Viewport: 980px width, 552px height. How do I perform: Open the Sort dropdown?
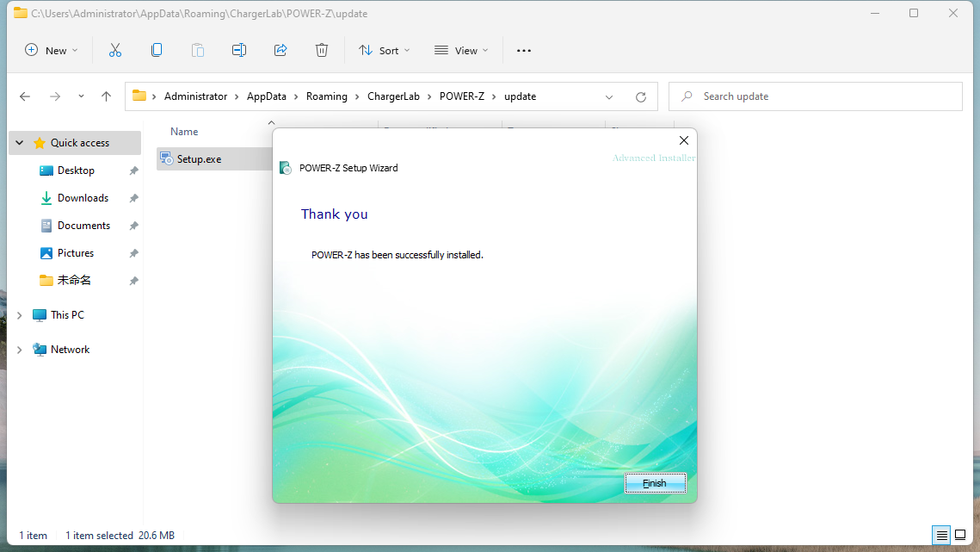click(x=384, y=50)
